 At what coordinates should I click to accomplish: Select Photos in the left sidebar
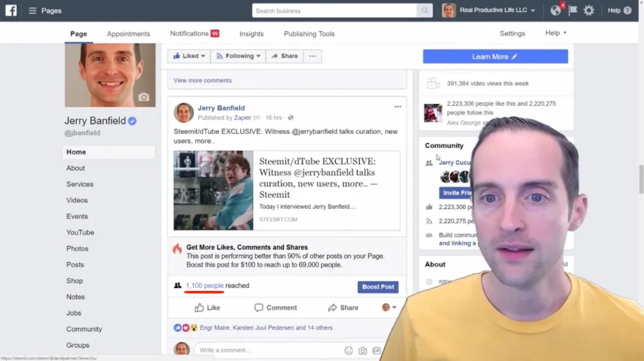click(x=77, y=248)
